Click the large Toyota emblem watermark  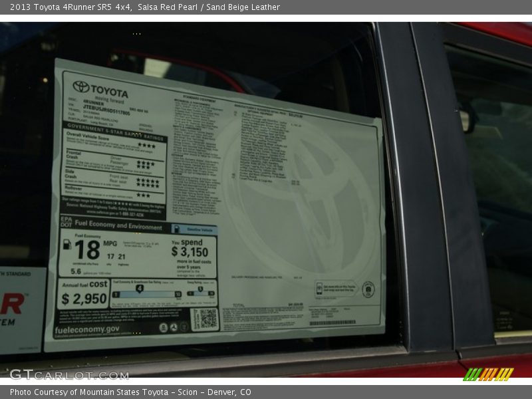[x=297, y=193]
